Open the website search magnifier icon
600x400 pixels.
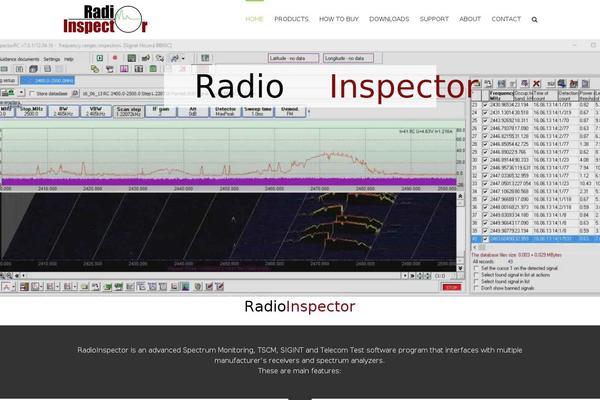point(534,20)
